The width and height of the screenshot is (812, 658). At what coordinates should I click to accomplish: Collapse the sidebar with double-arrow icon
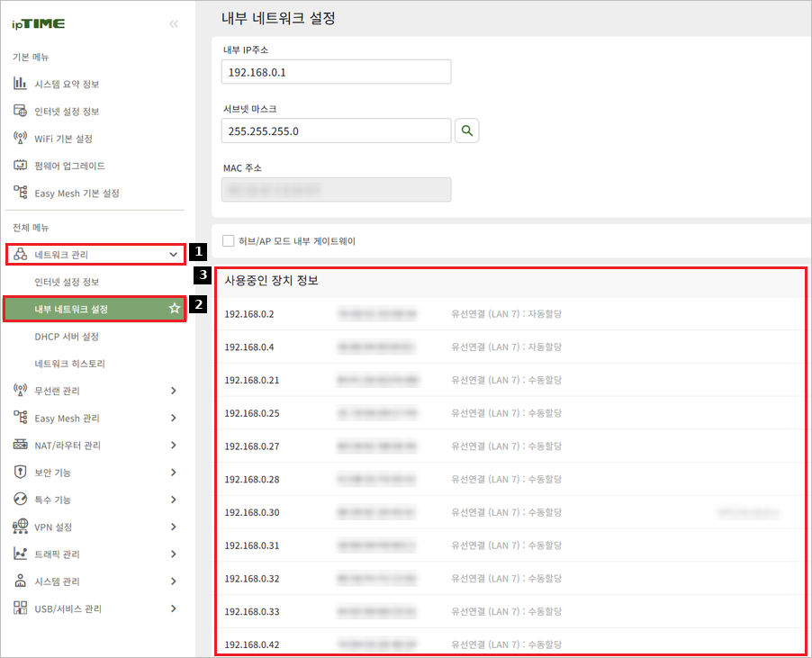[x=174, y=23]
